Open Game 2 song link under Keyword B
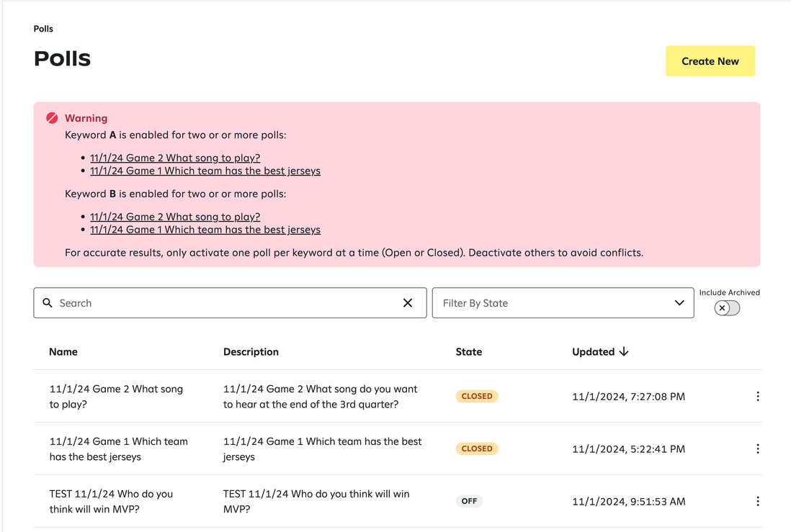This screenshot has height=532, width=791. [x=175, y=217]
